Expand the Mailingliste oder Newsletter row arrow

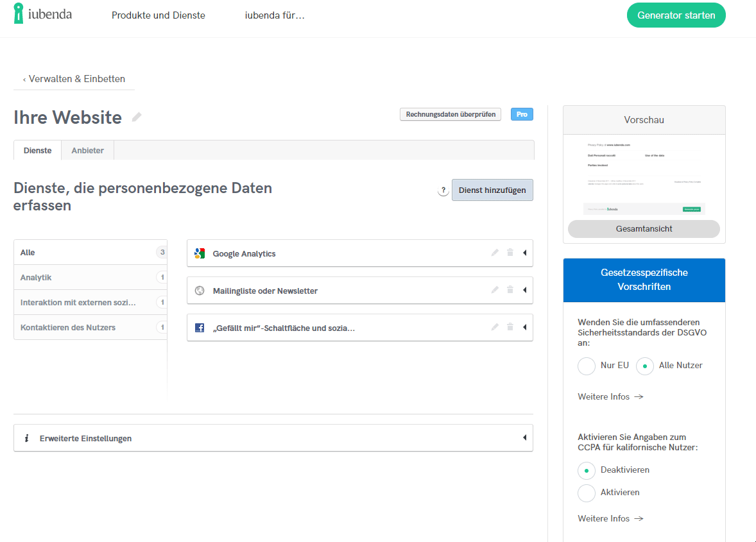pyautogui.click(x=524, y=291)
